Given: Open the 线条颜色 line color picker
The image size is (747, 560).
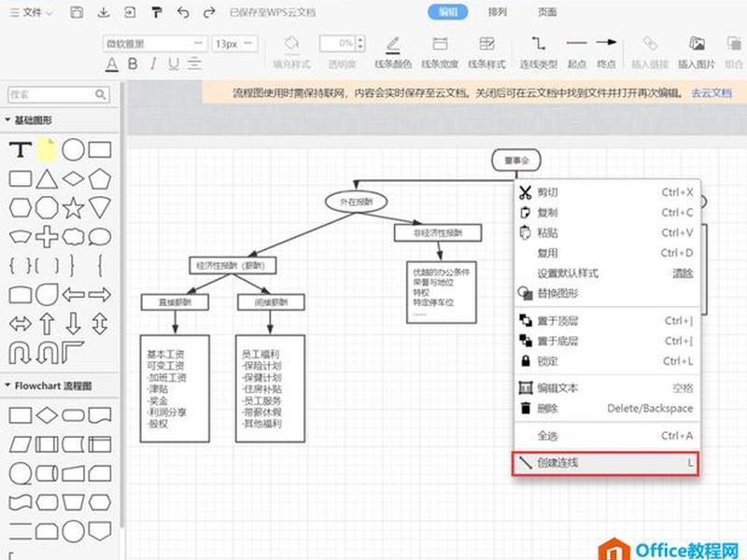Looking at the screenshot, I should (x=393, y=52).
